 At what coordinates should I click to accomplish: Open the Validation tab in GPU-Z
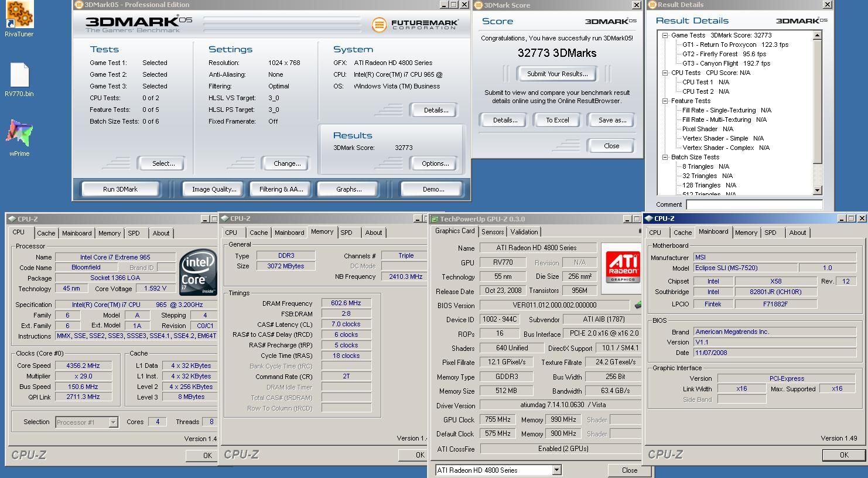point(524,232)
